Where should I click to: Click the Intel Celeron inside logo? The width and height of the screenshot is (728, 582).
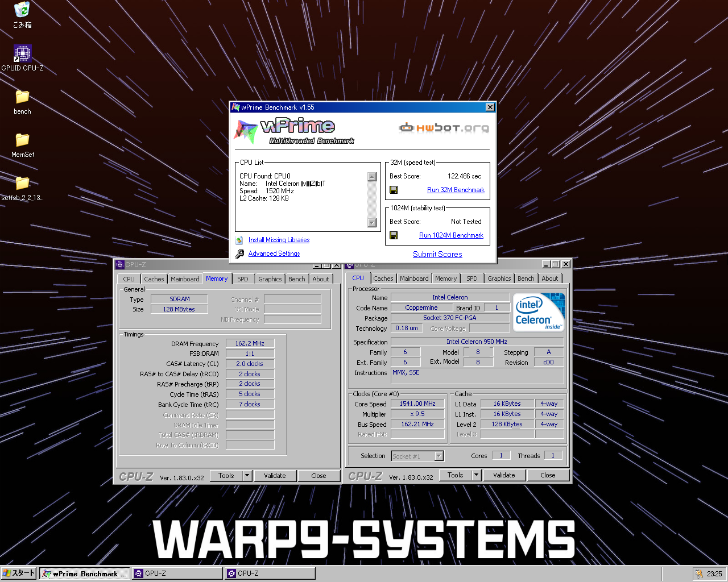click(539, 312)
